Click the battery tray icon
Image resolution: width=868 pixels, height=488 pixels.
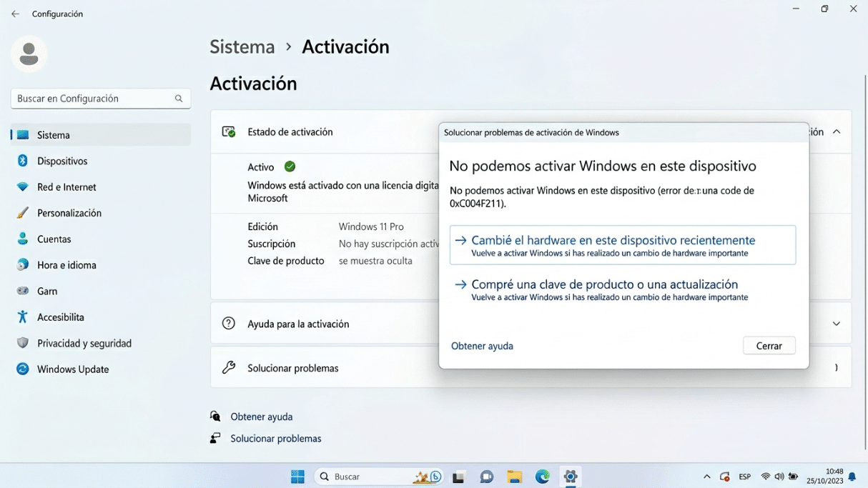793,477
